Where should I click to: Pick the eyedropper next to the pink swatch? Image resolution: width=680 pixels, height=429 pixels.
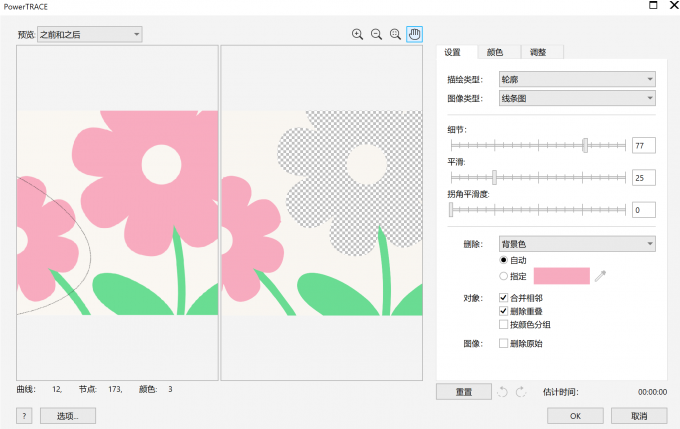coord(600,276)
